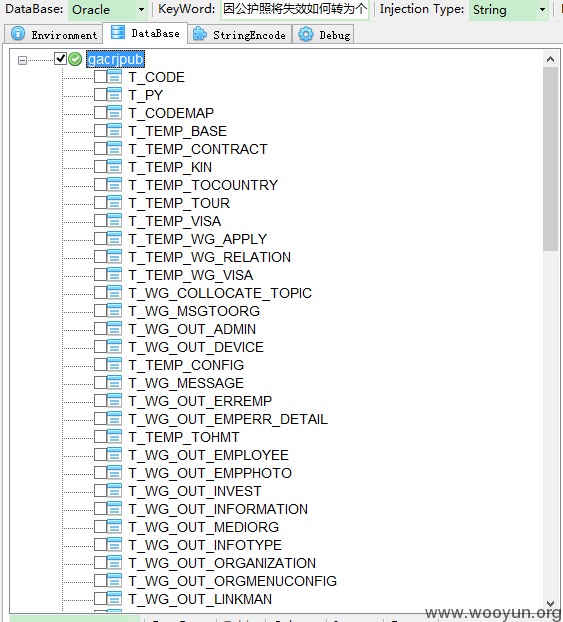Click the table icon beside T_TEMP_TOCOUNTRY

pyautogui.click(x=115, y=184)
